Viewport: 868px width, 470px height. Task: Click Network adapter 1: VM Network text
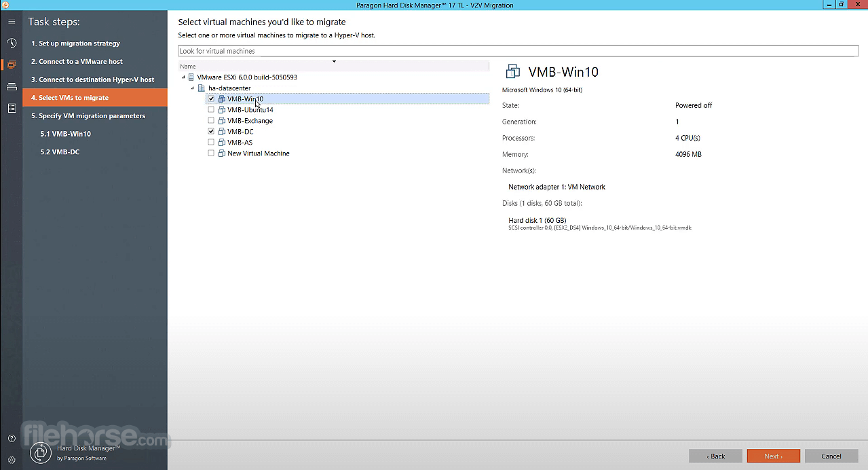[x=557, y=187]
